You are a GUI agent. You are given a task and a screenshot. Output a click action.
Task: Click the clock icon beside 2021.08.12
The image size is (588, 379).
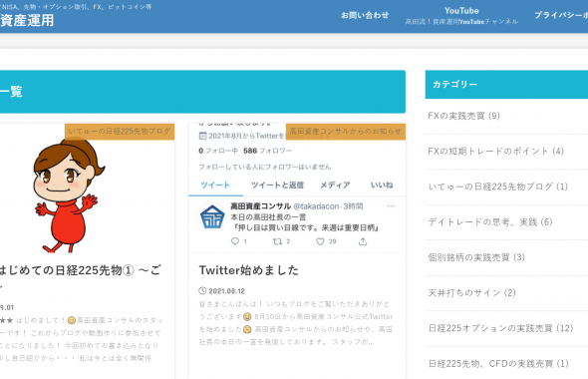tap(202, 291)
